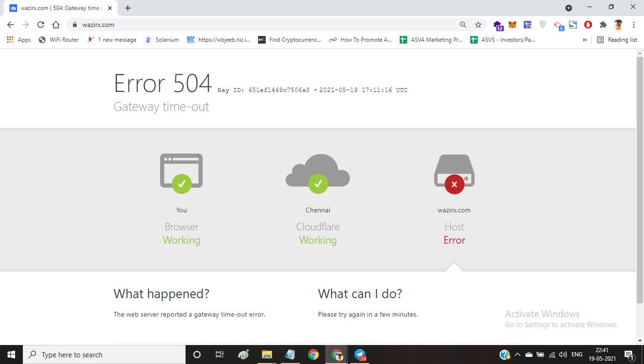Open Chrome's three-dot menu
This screenshot has height=364, width=644.
[634, 25]
